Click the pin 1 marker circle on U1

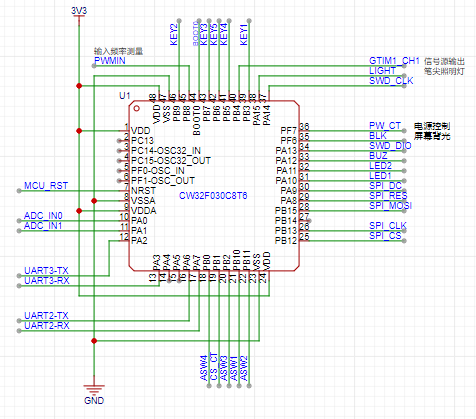[136, 108]
